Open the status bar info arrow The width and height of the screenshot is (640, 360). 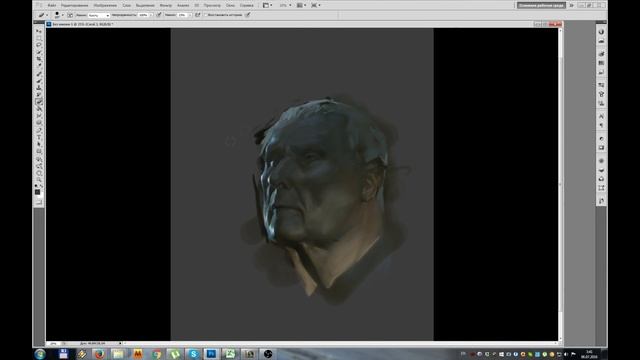120,343
